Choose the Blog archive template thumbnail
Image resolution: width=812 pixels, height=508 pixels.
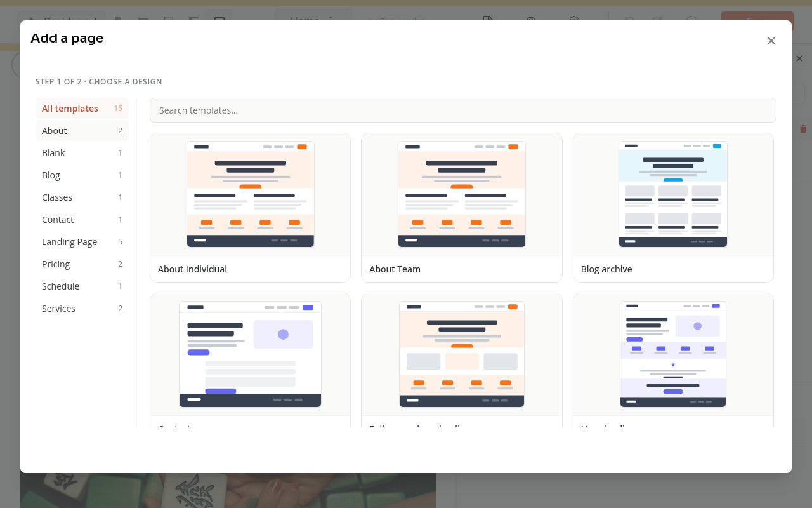click(673, 194)
